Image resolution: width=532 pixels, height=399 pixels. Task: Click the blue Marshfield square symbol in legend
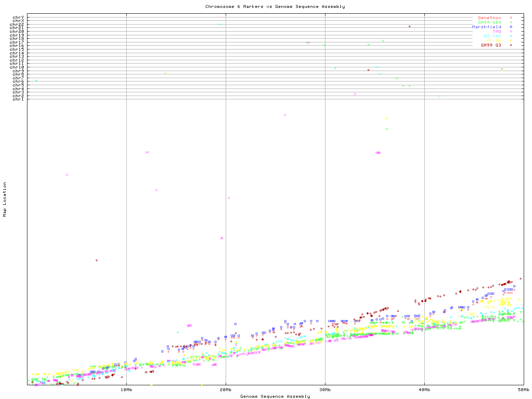[511, 27]
